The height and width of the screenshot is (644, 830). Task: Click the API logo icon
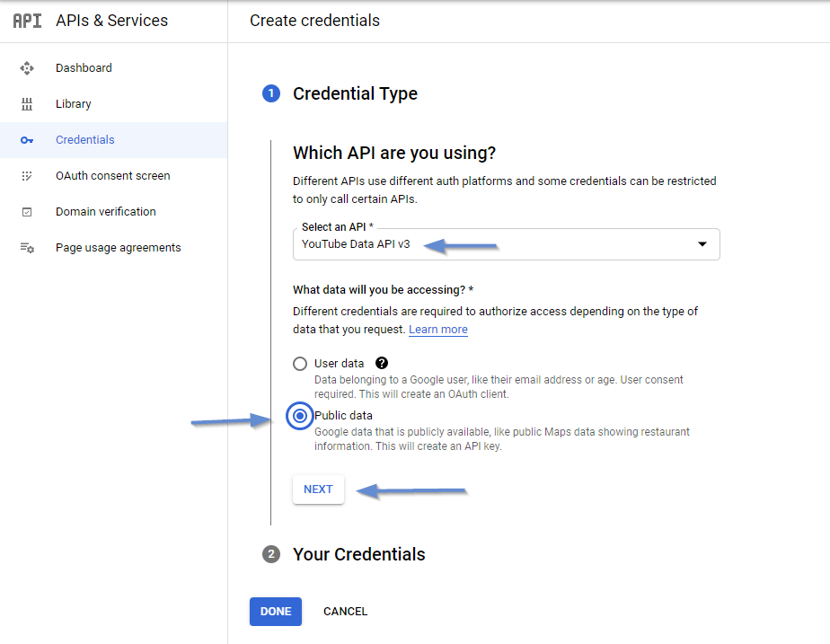pyautogui.click(x=27, y=21)
